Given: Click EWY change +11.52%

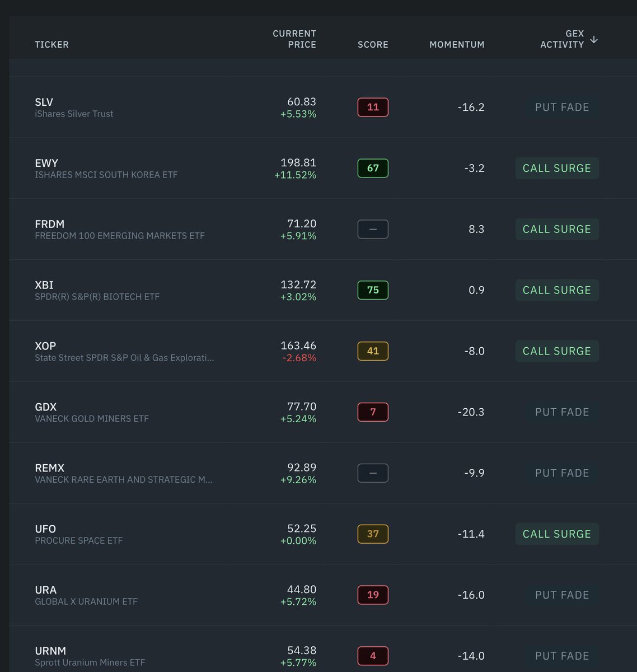Looking at the screenshot, I should point(295,175).
